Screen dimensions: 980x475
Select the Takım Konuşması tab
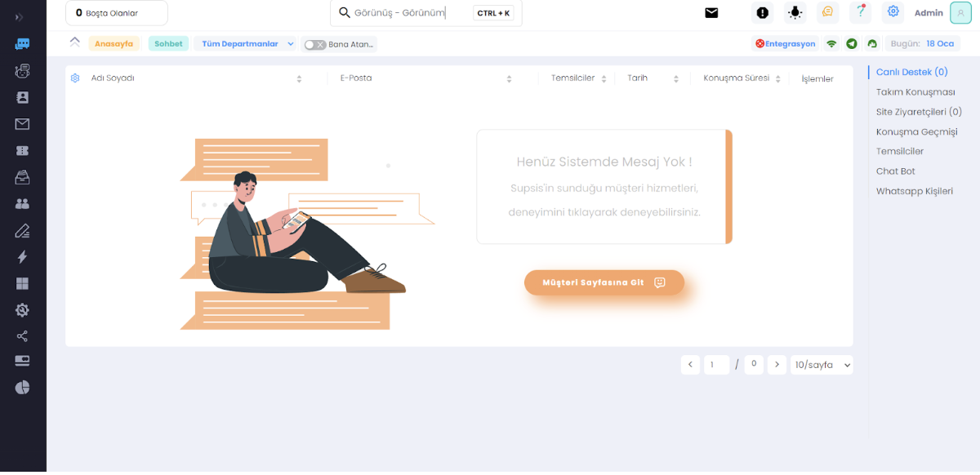tap(915, 92)
